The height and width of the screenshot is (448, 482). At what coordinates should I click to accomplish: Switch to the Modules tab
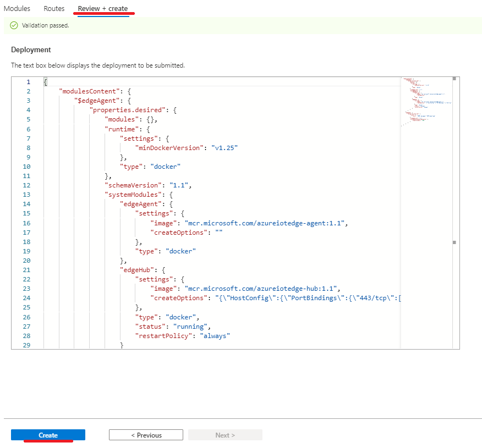pyautogui.click(x=17, y=9)
